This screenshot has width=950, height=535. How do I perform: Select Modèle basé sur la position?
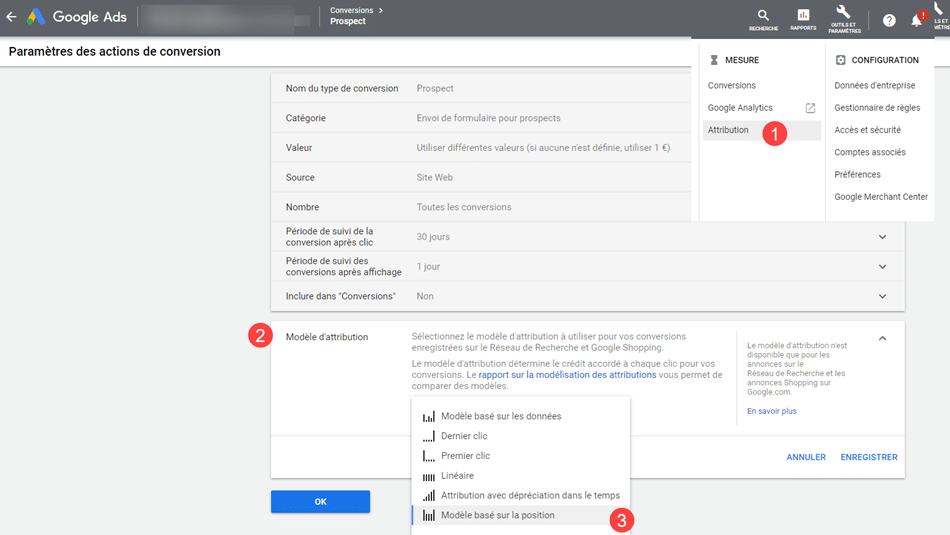[x=520, y=515]
